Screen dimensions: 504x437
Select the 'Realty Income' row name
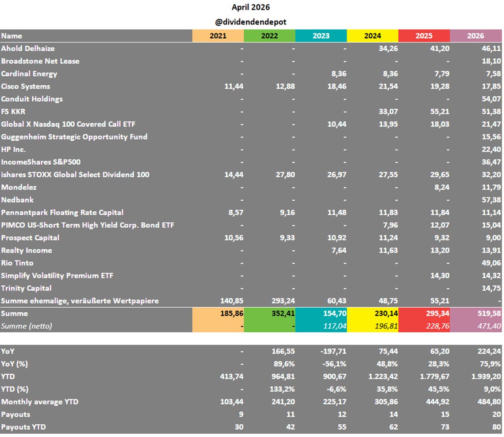click(x=26, y=250)
